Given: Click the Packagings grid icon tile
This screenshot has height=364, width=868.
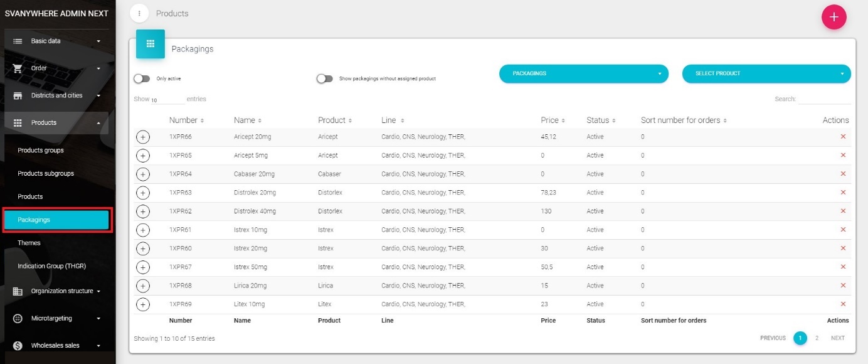Looking at the screenshot, I should tap(151, 44).
